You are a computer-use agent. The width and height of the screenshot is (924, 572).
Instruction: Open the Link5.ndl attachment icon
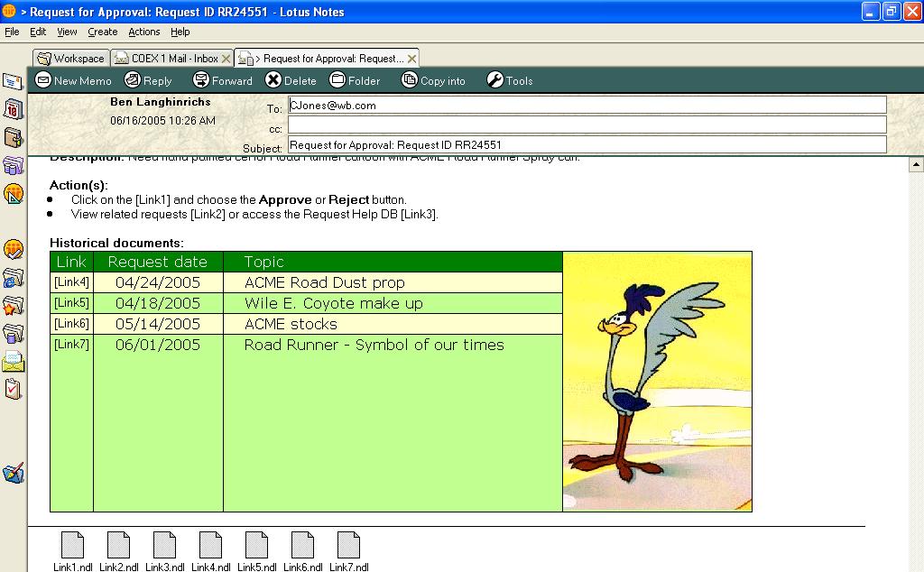(257, 546)
